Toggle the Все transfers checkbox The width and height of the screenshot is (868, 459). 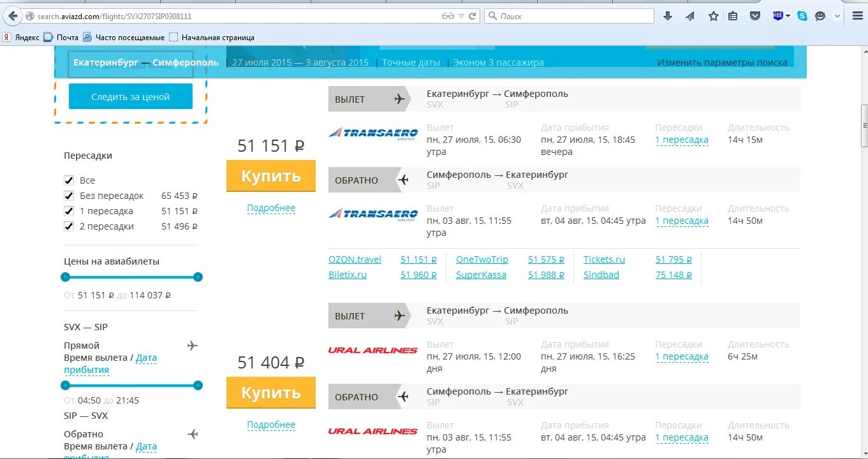[69, 180]
